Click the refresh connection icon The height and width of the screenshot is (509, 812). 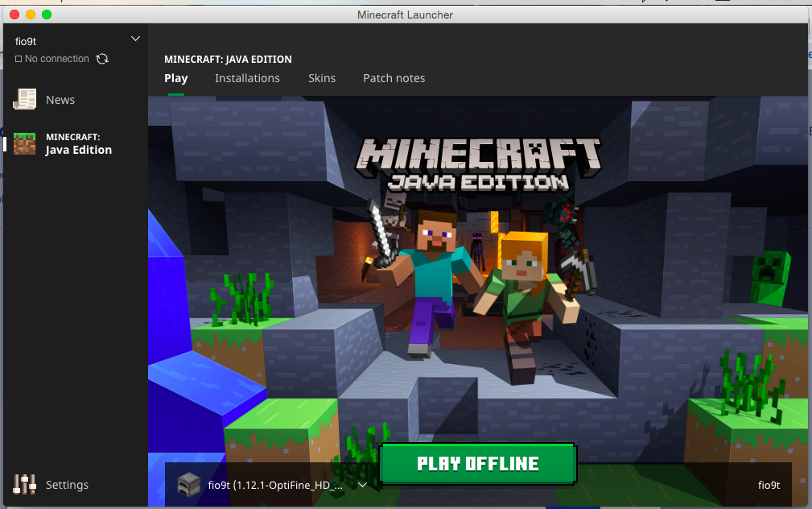click(102, 59)
